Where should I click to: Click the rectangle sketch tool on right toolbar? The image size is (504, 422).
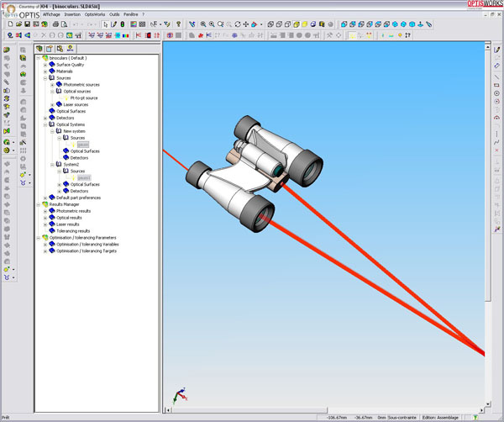tap(497, 85)
